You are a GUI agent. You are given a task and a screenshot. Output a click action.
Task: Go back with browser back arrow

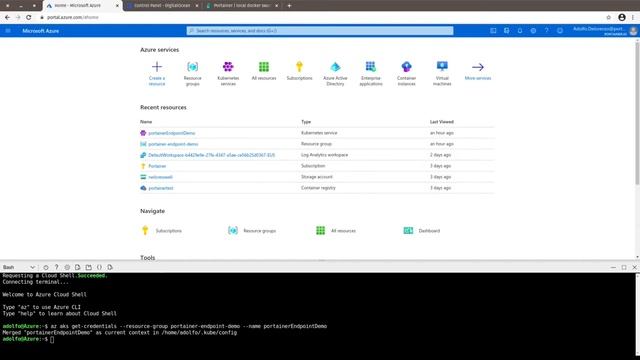click(x=7, y=18)
